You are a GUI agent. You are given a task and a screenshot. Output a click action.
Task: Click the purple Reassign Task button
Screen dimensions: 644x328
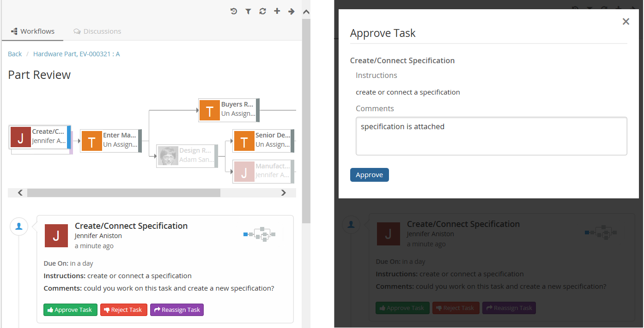pyautogui.click(x=176, y=310)
